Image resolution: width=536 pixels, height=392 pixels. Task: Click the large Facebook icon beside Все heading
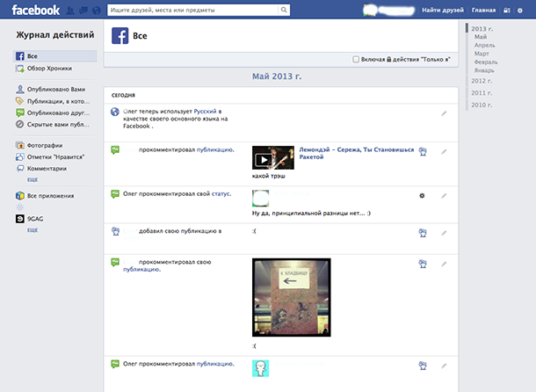point(120,35)
